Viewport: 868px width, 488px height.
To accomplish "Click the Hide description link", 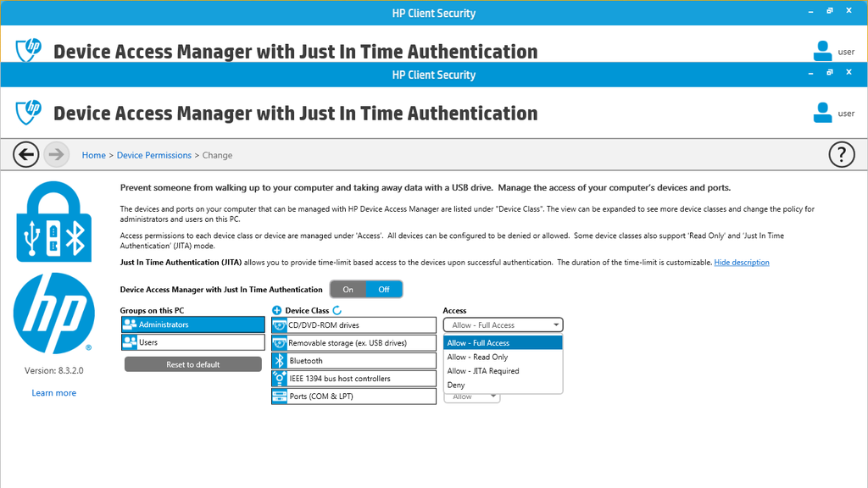I will (741, 263).
